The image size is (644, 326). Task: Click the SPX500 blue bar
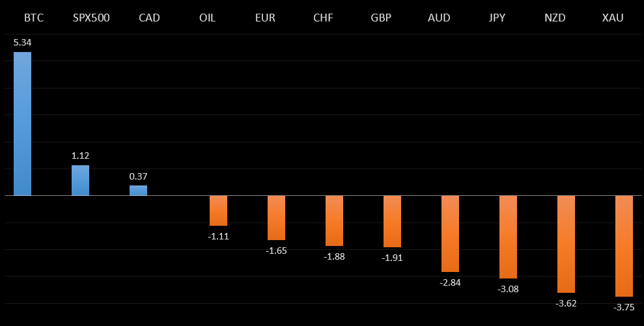pyautogui.click(x=80, y=180)
